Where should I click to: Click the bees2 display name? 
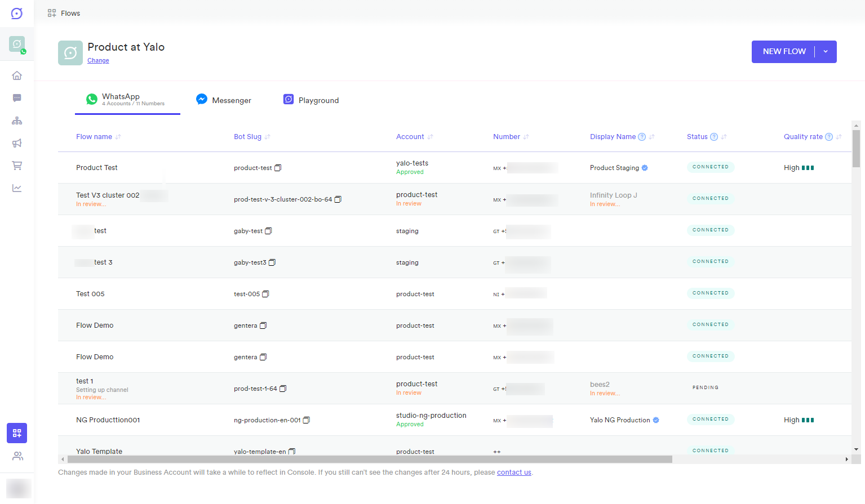click(600, 385)
